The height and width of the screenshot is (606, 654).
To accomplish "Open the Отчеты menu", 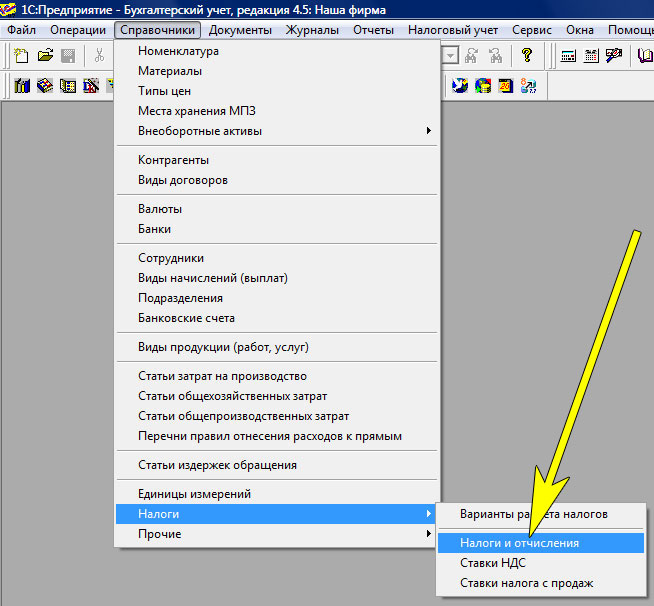I will pyautogui.click(x=373, y=30).
